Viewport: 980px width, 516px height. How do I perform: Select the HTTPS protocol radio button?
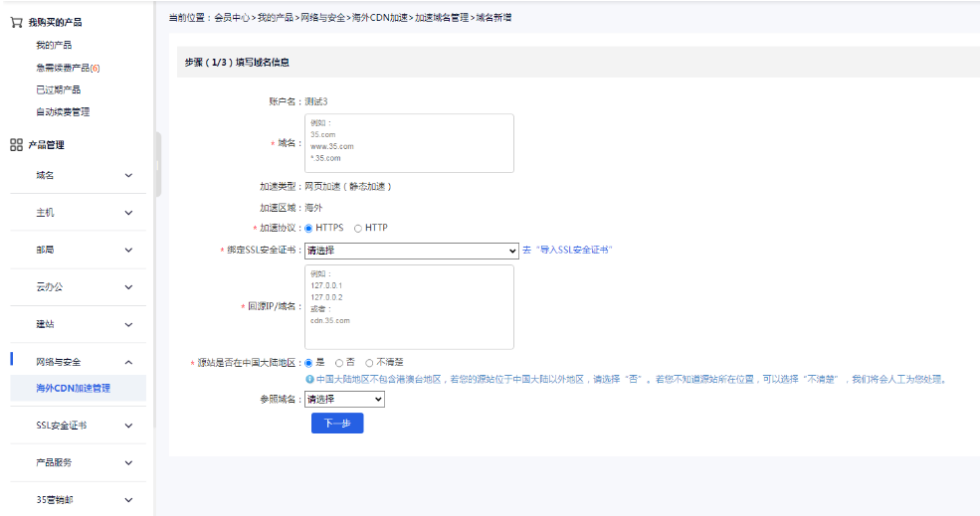coord(308,229)
